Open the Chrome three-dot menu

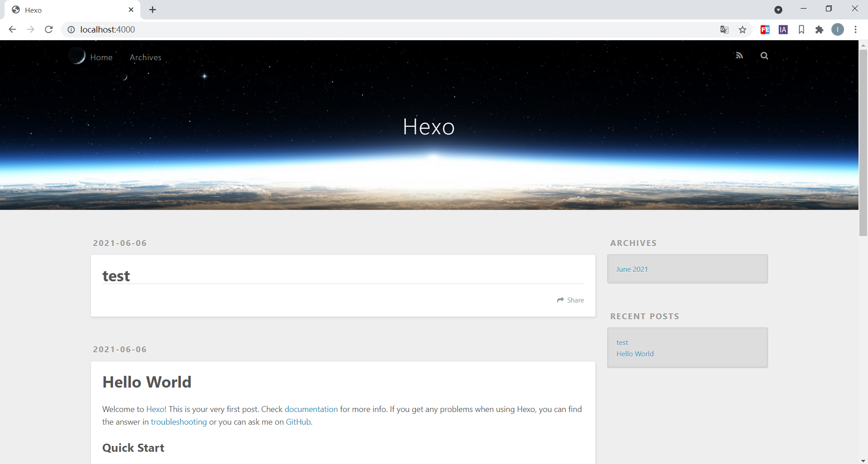855,29
